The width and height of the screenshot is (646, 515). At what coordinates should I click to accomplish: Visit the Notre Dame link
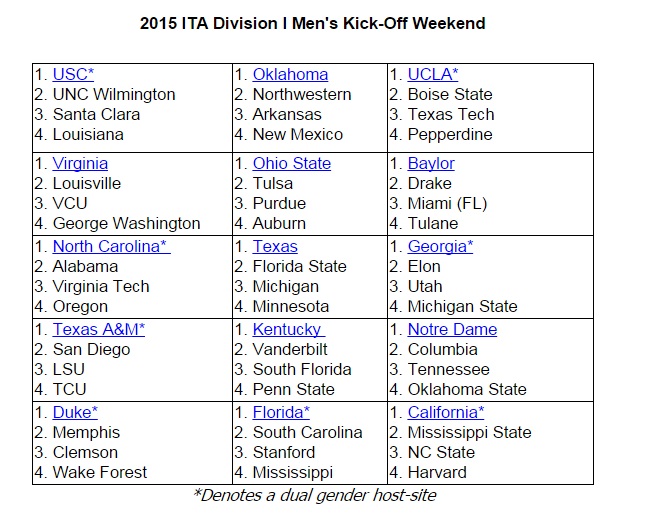[452, 330]
